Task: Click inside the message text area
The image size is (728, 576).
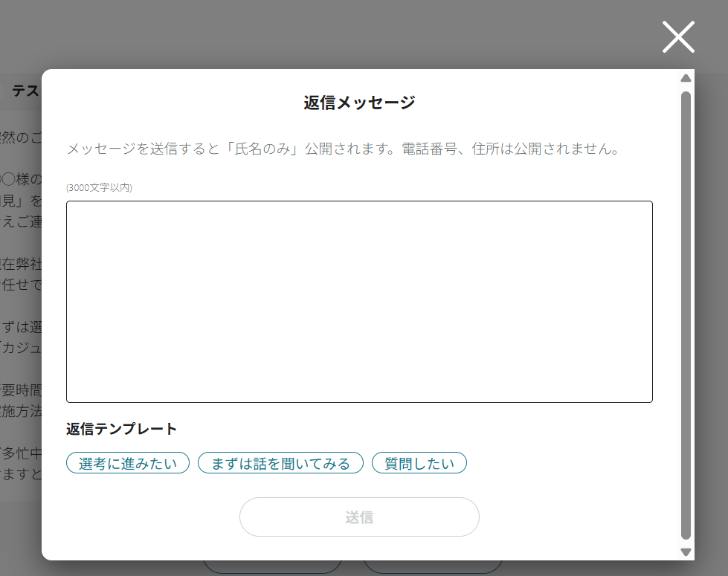Action: [359, 301]
